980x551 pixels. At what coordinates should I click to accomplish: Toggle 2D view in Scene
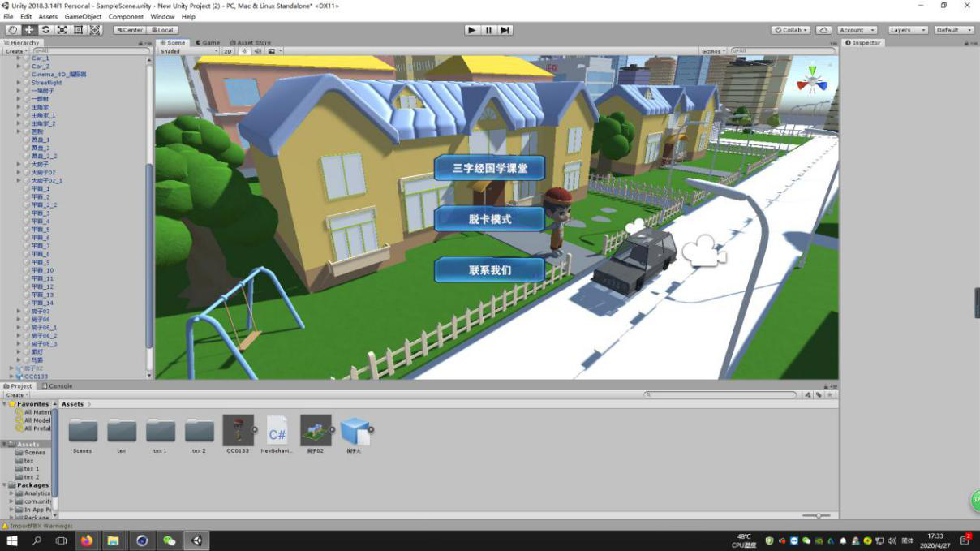227,51
